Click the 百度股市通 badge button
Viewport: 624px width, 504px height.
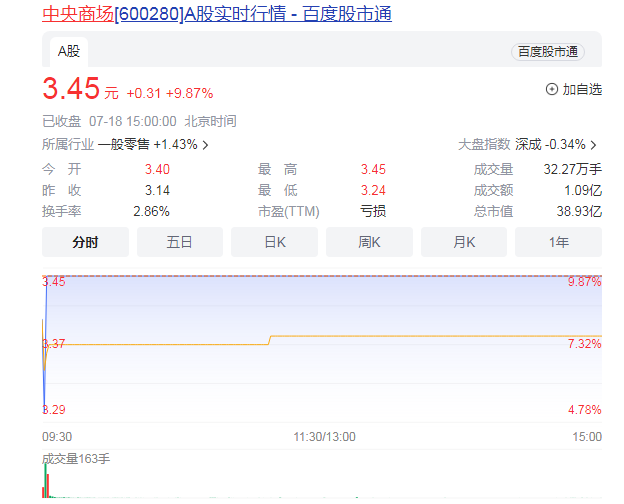tap(548, 52)
